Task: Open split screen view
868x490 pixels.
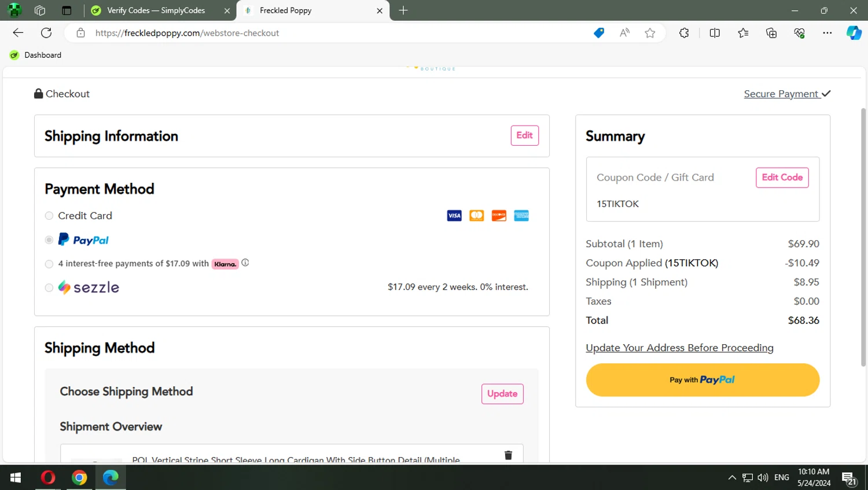Action: coord(715,33)
